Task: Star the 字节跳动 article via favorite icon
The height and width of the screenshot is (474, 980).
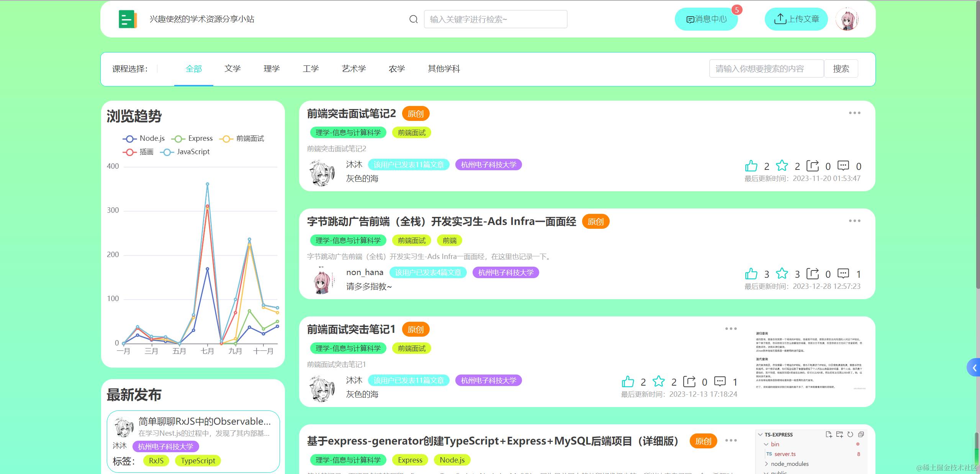Action: 781,273
